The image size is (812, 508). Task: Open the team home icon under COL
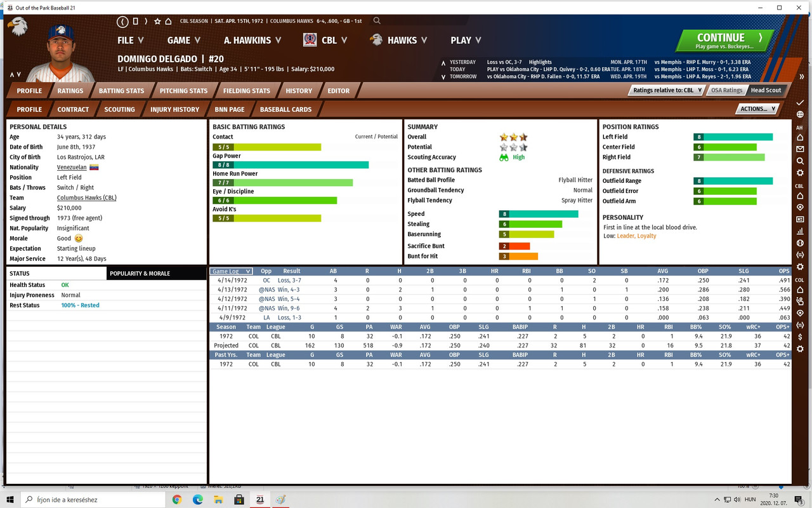(x=800, y=290)
